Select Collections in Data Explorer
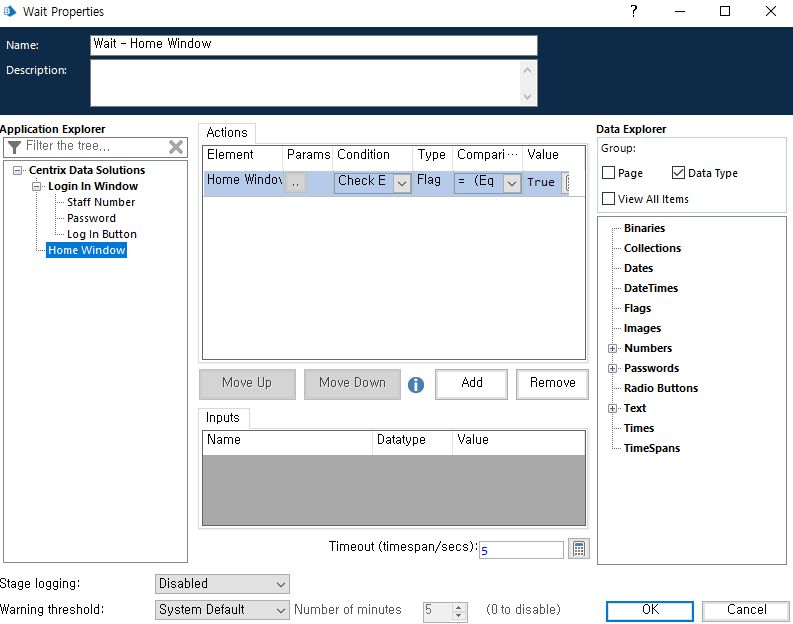The height and width of the screenshot is (624, 793). coord(652,248)
